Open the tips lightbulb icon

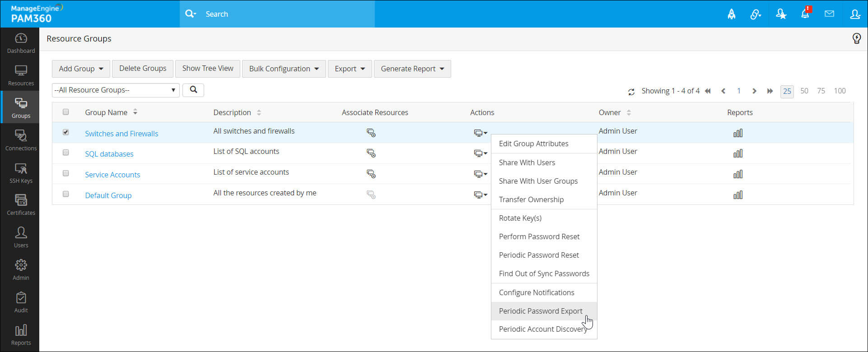856,38
